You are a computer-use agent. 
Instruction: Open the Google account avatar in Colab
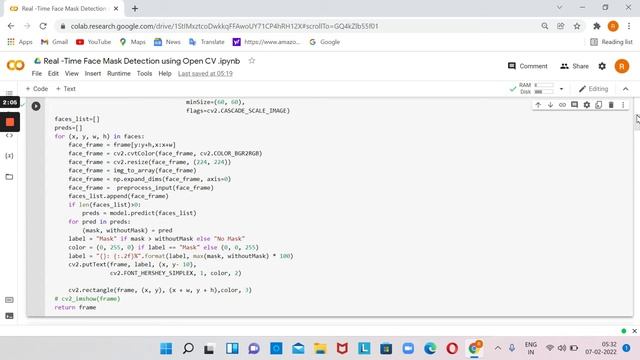pyautogui.click(x=622, y=66)
